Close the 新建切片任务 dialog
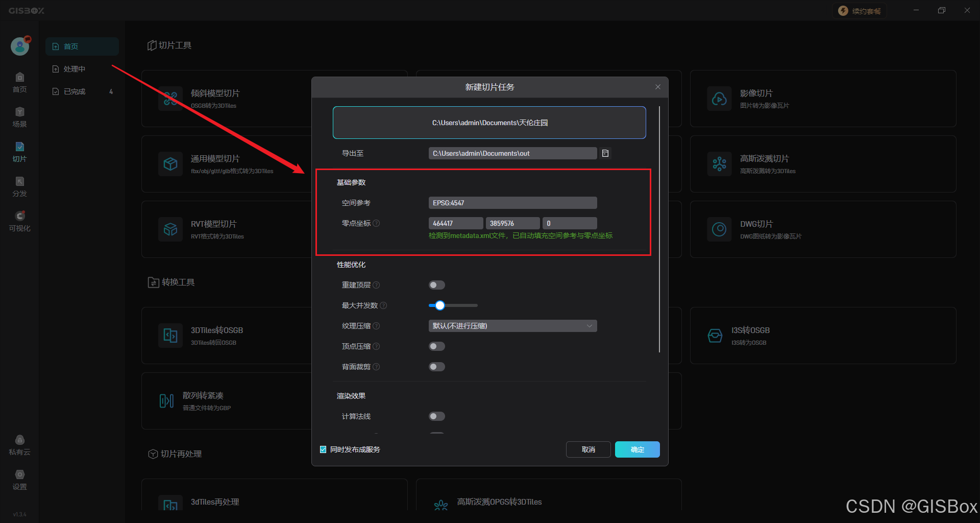Screen dimensions: 980x523 point(658,87)
